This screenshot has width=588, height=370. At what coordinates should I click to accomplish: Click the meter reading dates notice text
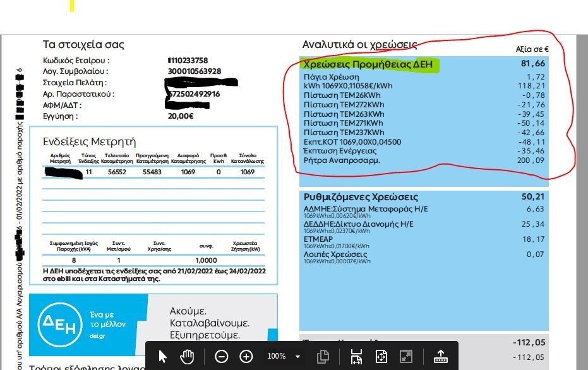(154, 275)
